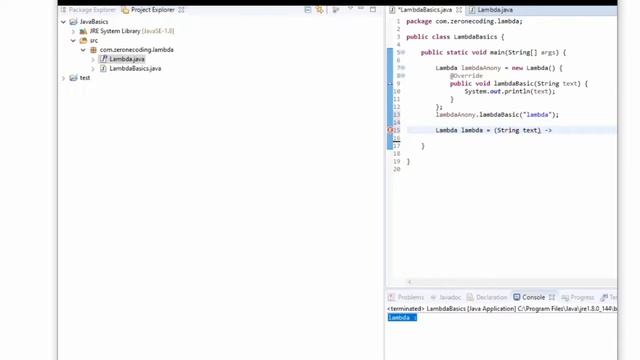Switch to LambdaBasics.java editor tab
640x360 pixels.
click(x=424, y=10)
